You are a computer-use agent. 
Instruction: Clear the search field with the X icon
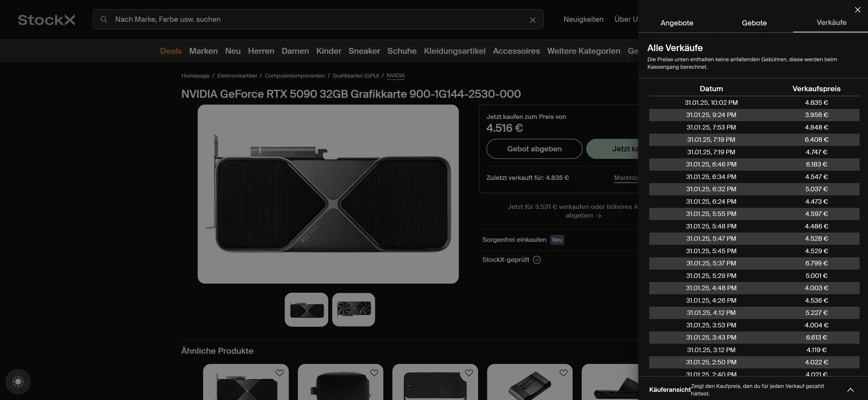532,20
